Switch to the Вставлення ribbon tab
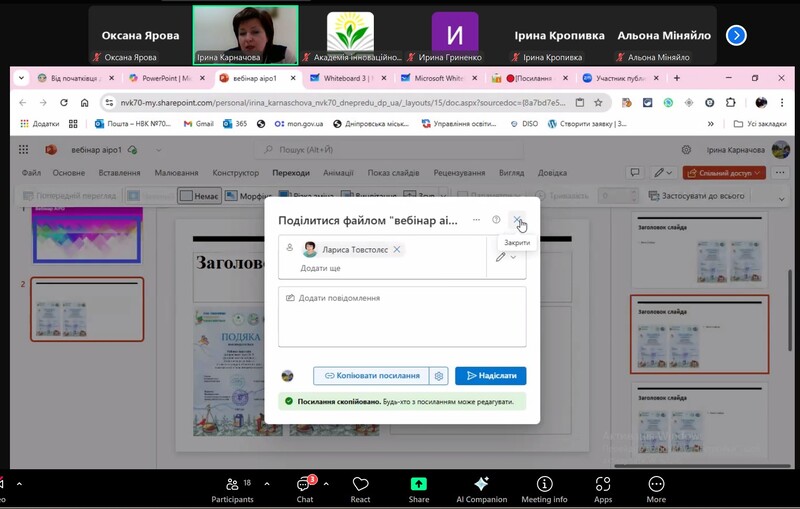Screen dimensions: 800x509 (119, 172)
